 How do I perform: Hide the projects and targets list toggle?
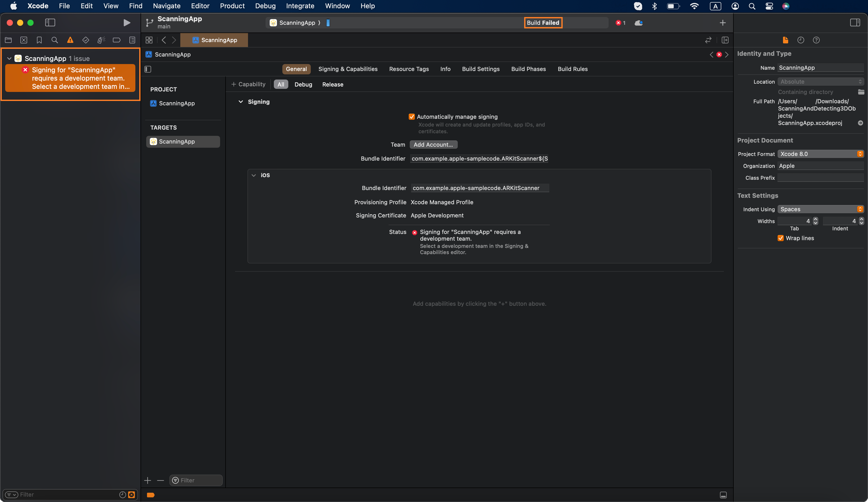click(148, 69)
